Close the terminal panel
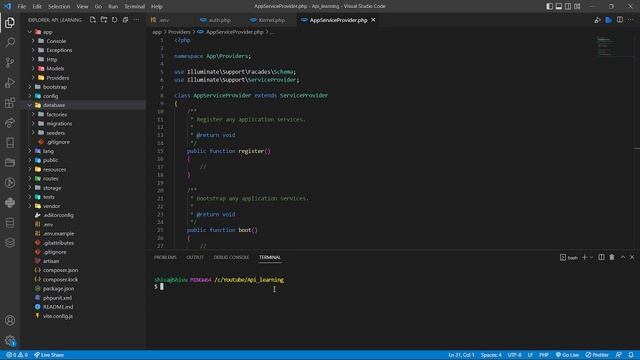The width and height of the screenshot is (640, 360). pyautogui.click(x=632, y=257)
